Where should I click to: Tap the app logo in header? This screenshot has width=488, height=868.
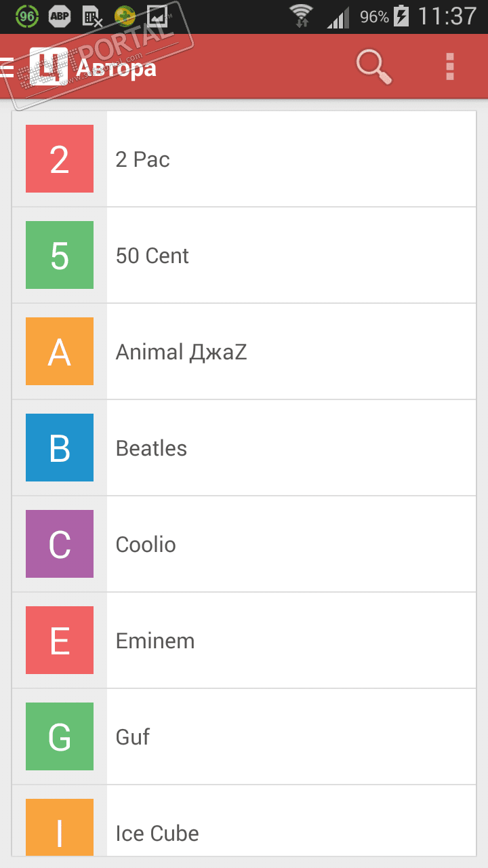click(49, 67)
